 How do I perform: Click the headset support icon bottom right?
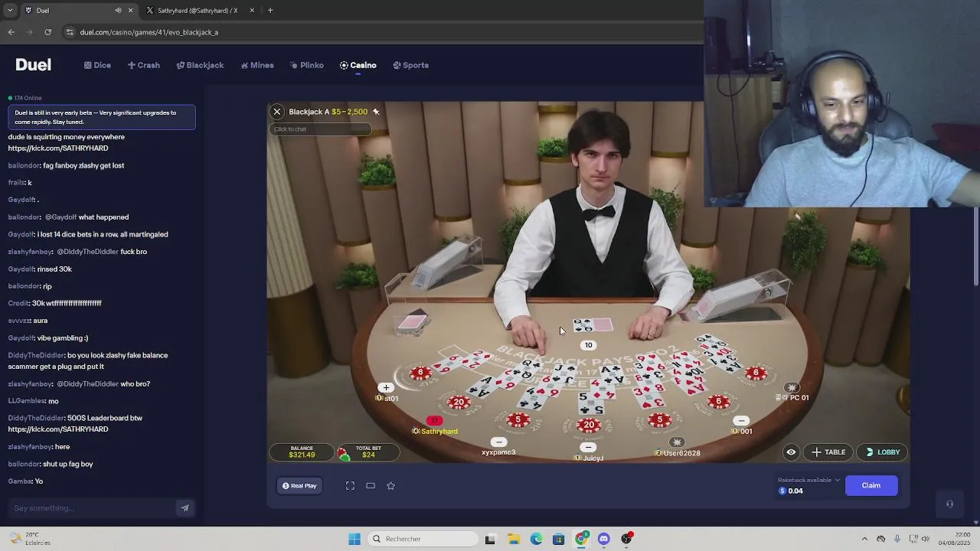point(949,504)
